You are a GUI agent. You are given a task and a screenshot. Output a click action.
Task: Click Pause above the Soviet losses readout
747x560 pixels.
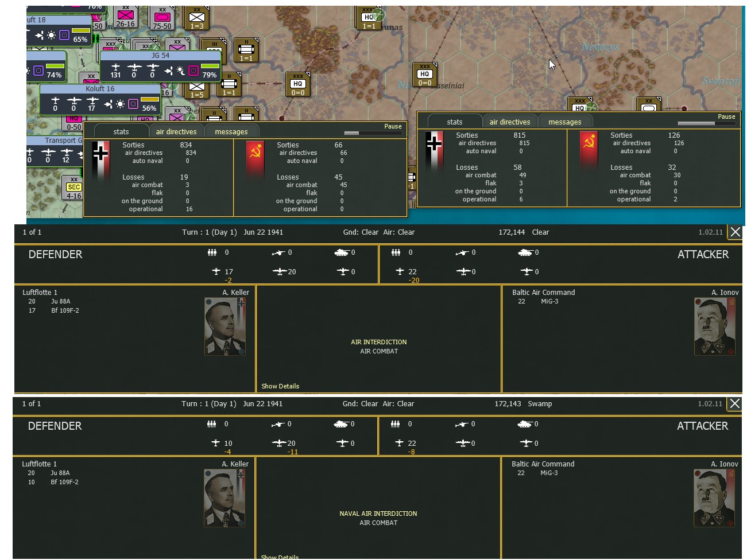(726, 116)
